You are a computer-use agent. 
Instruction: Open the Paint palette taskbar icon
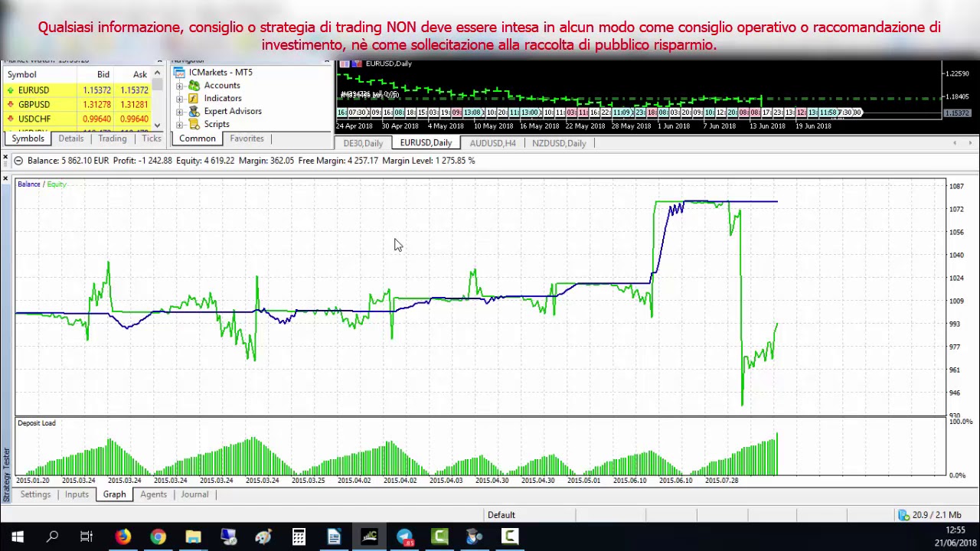click(x=263, y=537)
